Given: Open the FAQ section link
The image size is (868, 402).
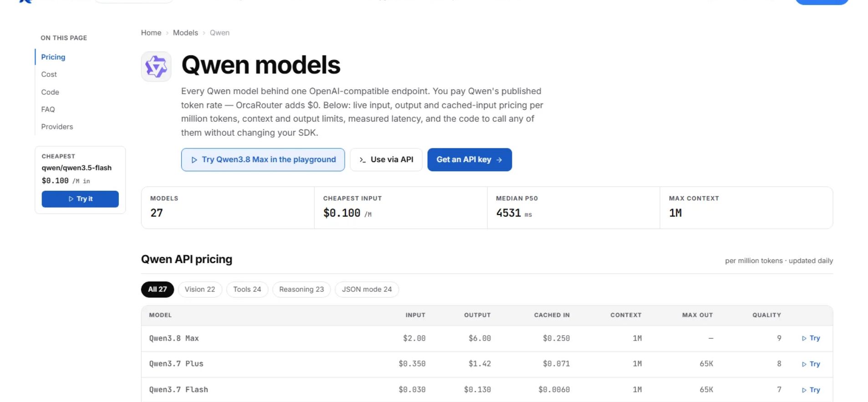Looking at the screenshot, I should pyautogui.click(x=48, y=109).
